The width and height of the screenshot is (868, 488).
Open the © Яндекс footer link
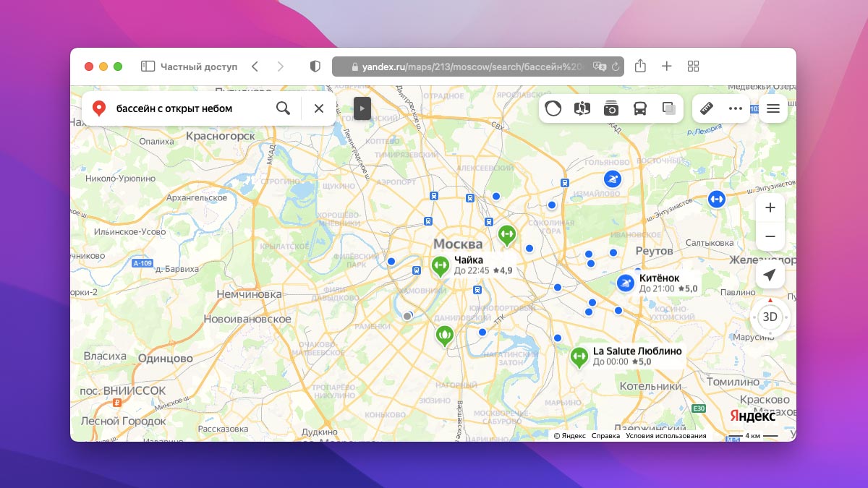[570, 436]
